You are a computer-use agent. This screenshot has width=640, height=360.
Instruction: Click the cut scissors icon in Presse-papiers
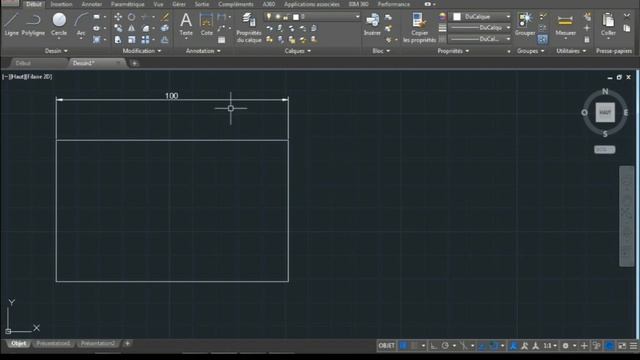point(627,17)
